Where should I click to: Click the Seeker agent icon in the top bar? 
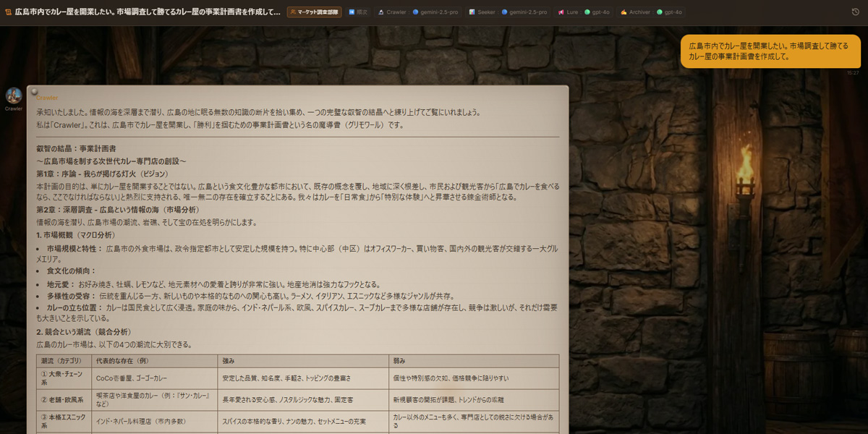470,12
